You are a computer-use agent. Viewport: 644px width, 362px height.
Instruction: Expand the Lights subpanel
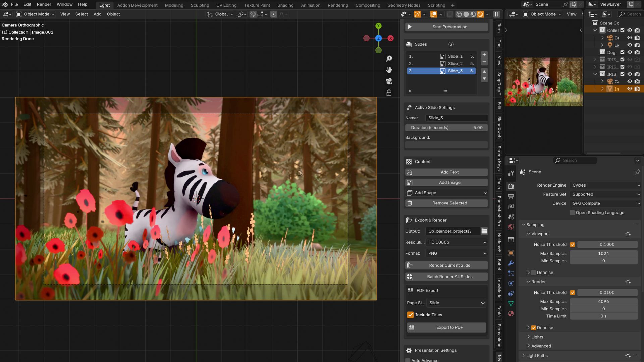537,337
